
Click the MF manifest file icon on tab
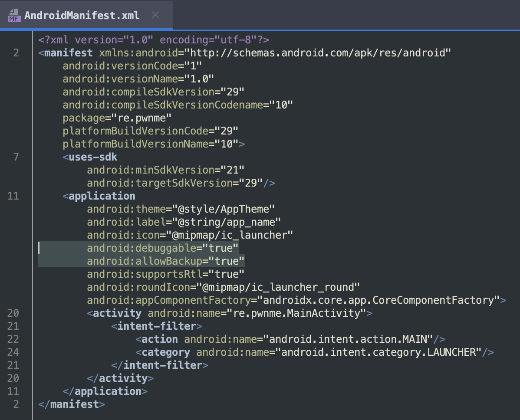(14, 15)
